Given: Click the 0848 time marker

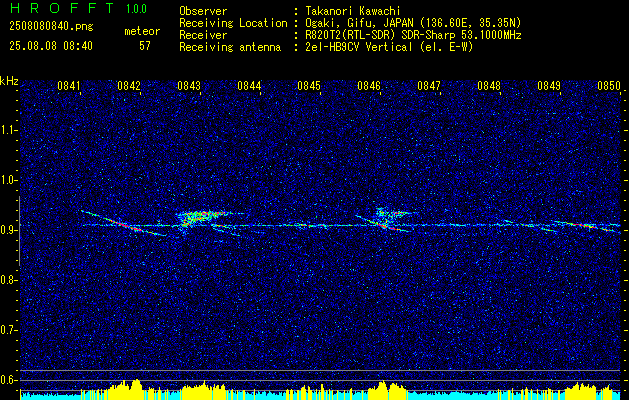Looking at the screenshot, I should [489, 86].
